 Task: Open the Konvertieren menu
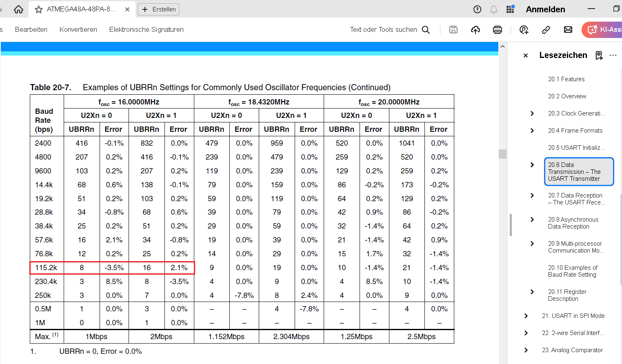point(78,29)
